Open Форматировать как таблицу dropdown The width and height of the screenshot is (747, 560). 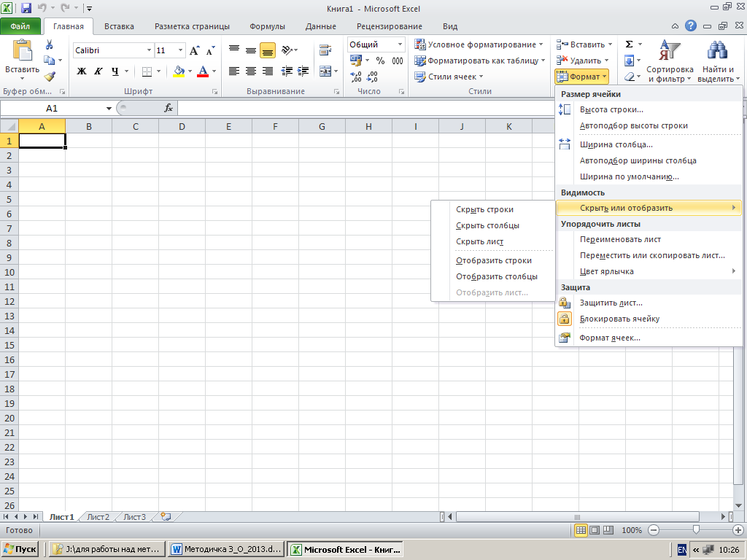(x=480, y=61)
